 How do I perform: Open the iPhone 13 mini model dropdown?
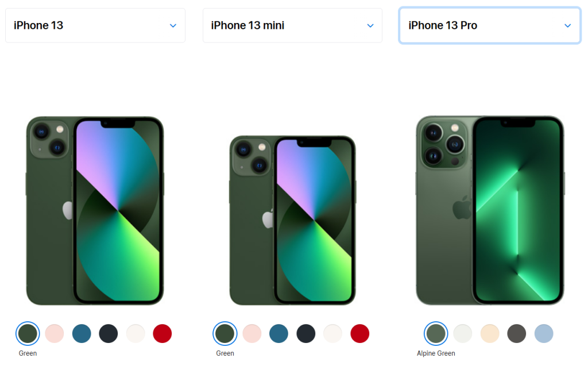(x=292, y=25)
